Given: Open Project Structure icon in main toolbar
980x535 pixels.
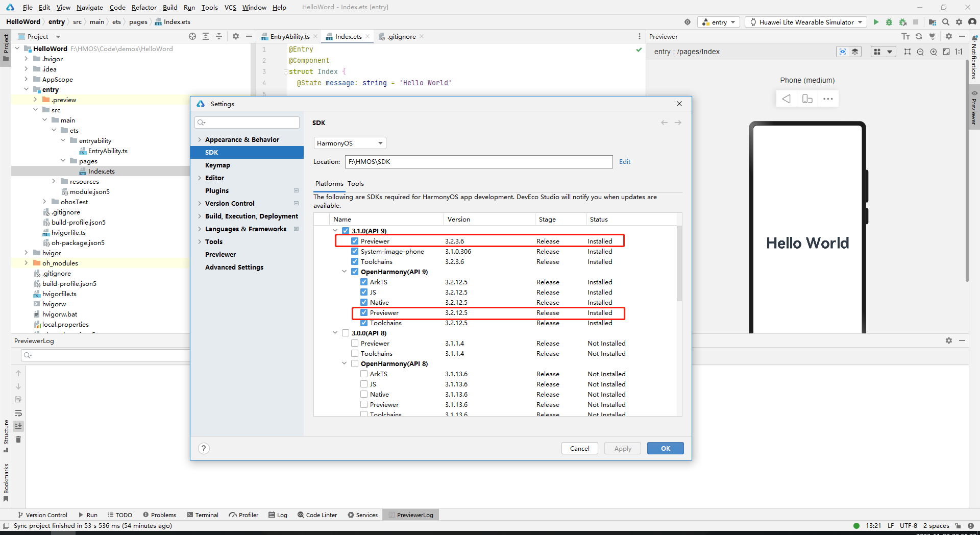Looking at the screenshot, I should pos(933,22).
